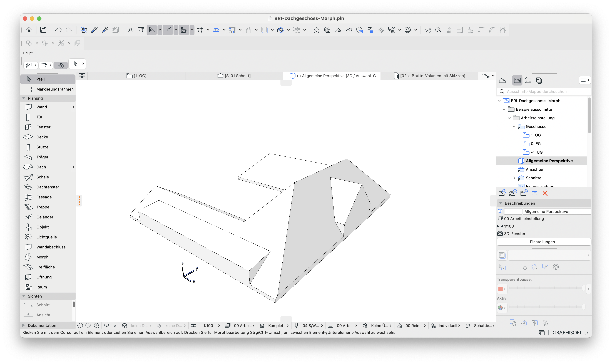Collapse the Planung section
This screenshot has width=612, height=364.
[24, 98]
